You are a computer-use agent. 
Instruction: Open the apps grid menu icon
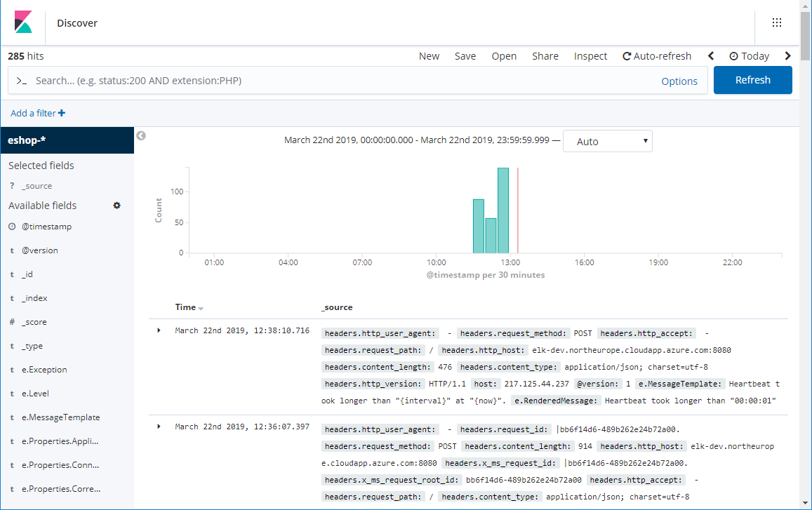(776, 22)
